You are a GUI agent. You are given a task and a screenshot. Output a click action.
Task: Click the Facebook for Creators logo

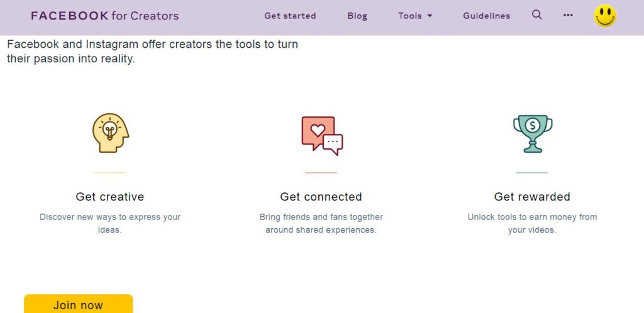(x=105, y=16)
